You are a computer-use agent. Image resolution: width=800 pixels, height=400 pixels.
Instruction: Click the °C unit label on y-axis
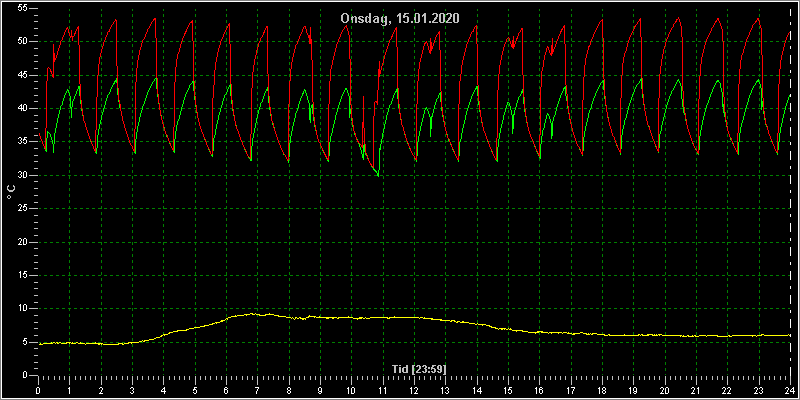[x=11, y=192]
